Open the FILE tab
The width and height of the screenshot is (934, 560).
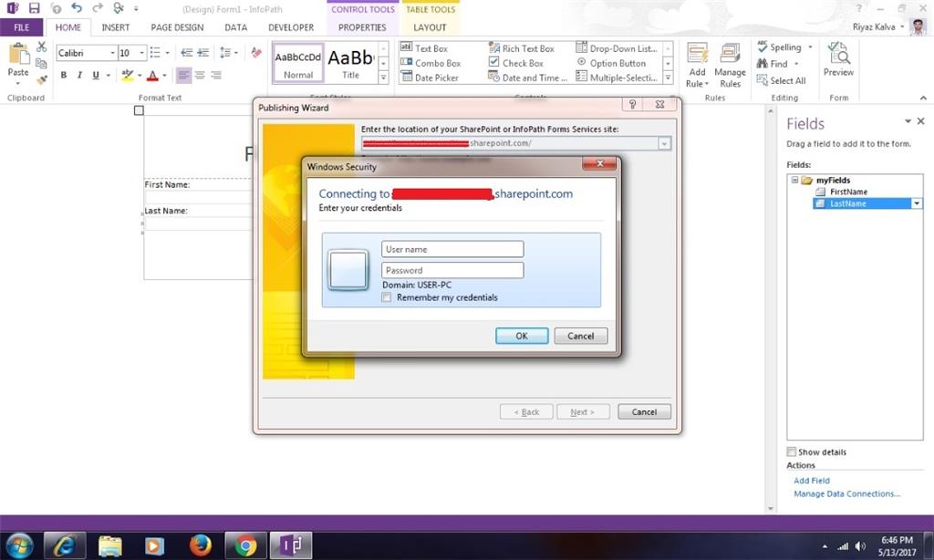point(22,27)
